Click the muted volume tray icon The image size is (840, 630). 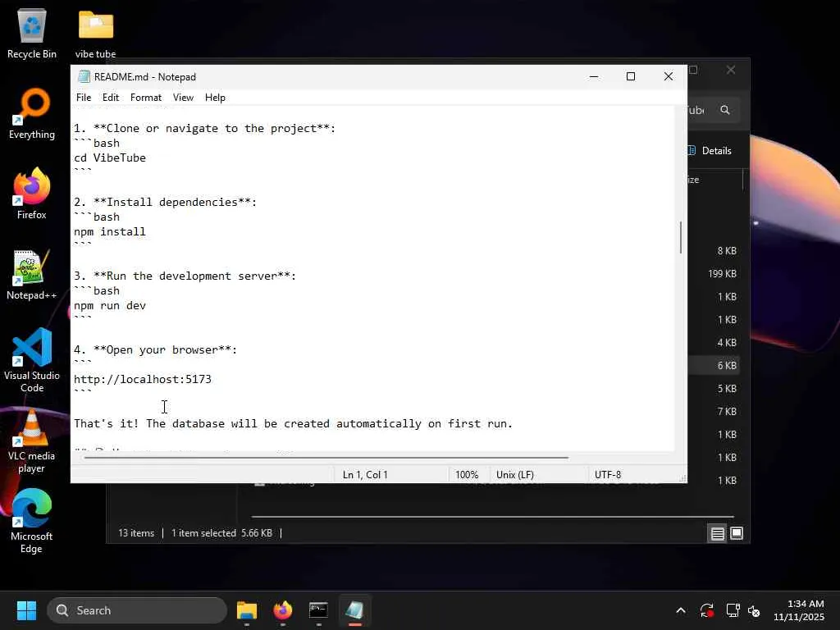click(754, 610)
